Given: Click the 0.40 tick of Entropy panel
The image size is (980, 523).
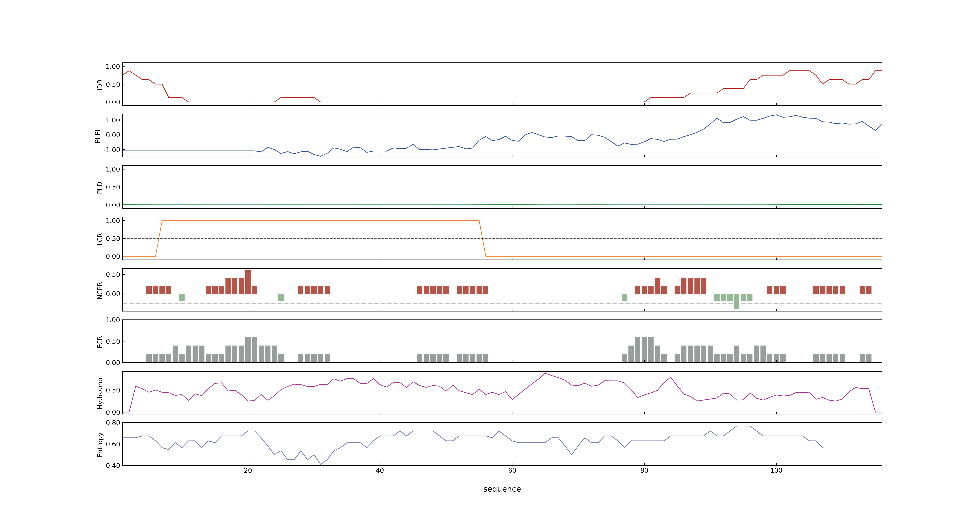Looking at the screenshot, I should 113,466.
